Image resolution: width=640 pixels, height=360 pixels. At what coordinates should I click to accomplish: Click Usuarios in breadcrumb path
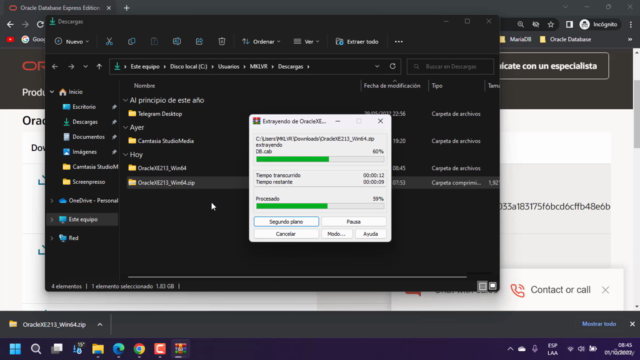(x=229, y=67)
